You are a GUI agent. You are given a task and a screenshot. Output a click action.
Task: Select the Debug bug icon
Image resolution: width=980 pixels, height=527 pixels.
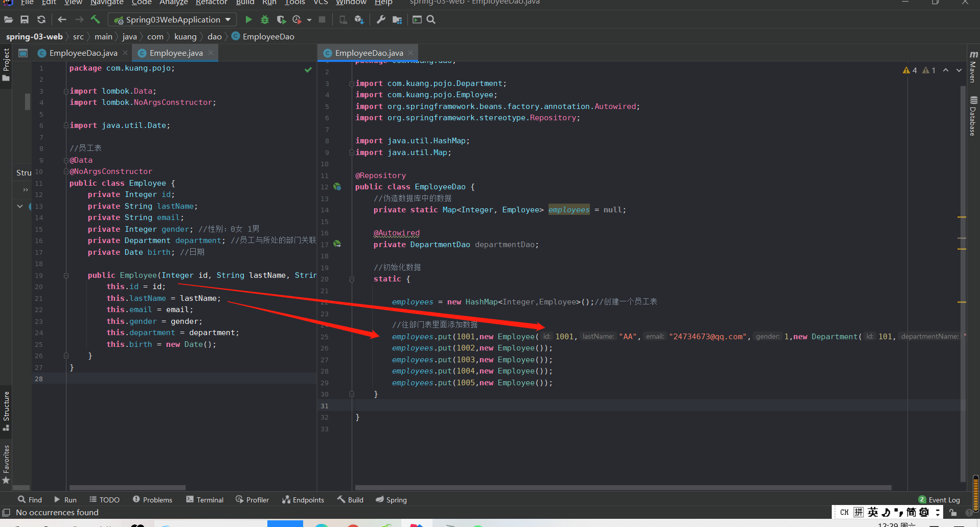coord(265,19)
